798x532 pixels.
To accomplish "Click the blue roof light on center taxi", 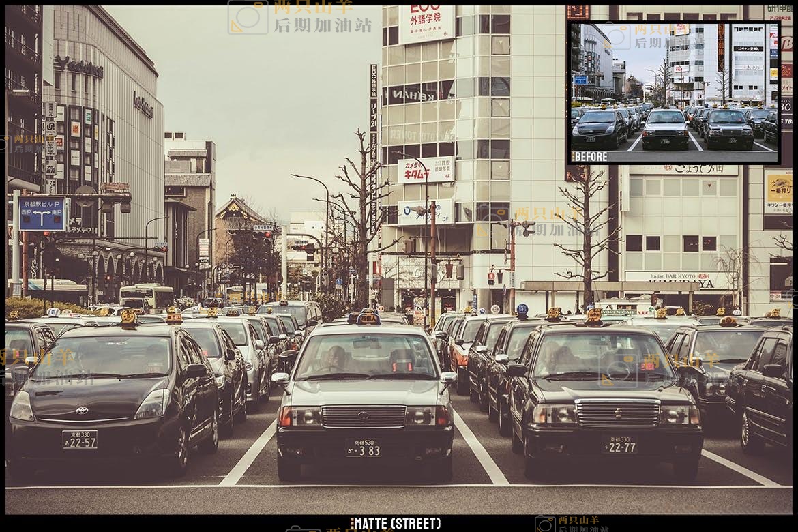I will [x=368, y=317].
